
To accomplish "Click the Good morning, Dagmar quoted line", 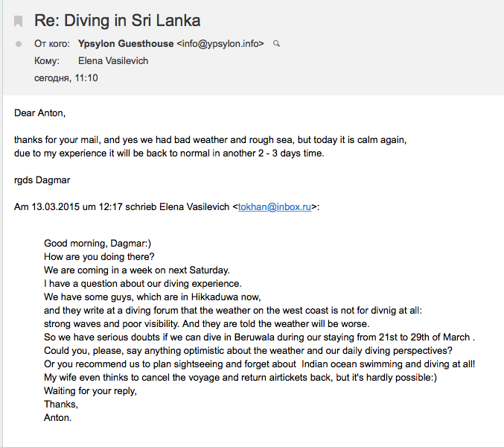I will pyautogui.click(x=98, y=243).
